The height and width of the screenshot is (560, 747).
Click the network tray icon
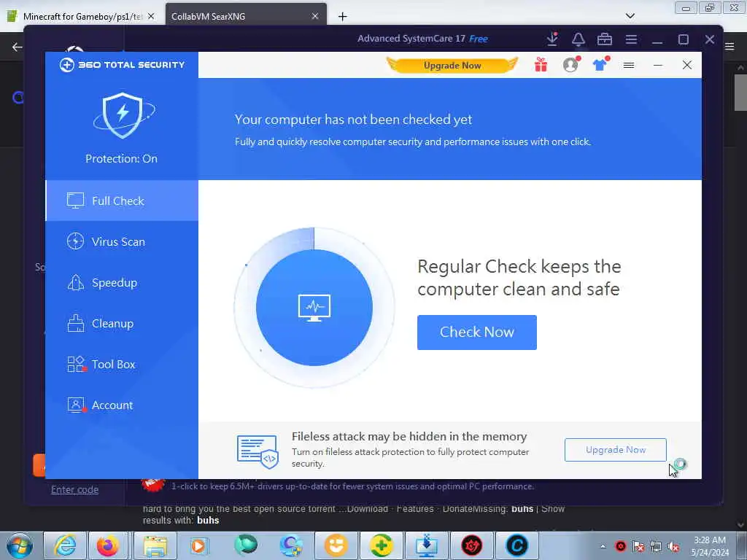pyautogui.click(x=656, y=547)
